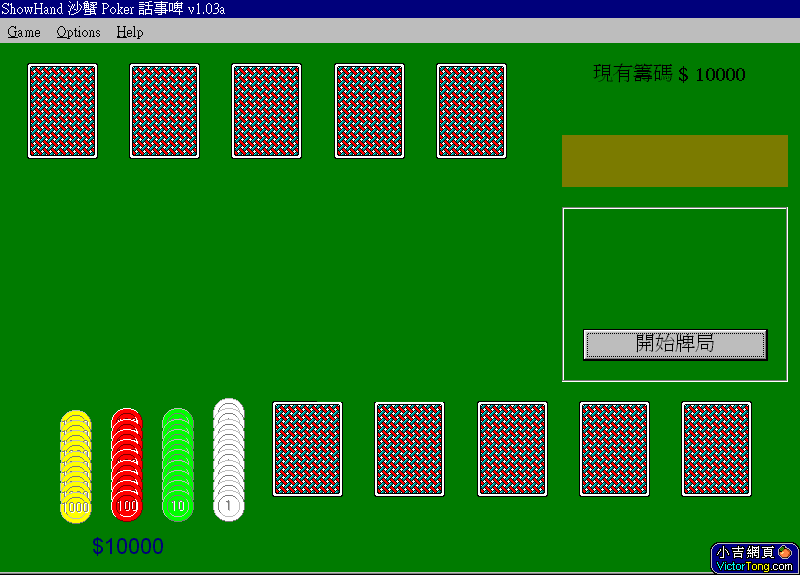Select the yellow 1000 chip stack

pos(76,466)
